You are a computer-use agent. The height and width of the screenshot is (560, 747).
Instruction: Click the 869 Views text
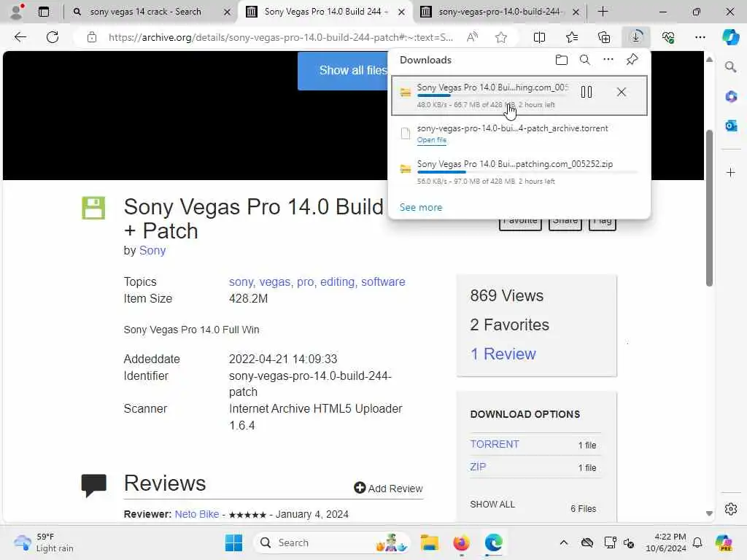click(x=506, y=296)
